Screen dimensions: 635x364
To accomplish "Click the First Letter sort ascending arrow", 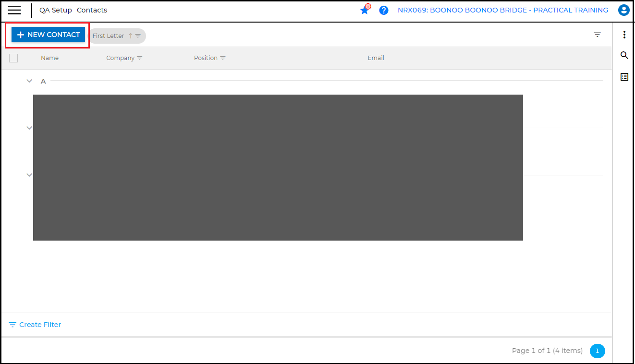I will pos(130,36).
